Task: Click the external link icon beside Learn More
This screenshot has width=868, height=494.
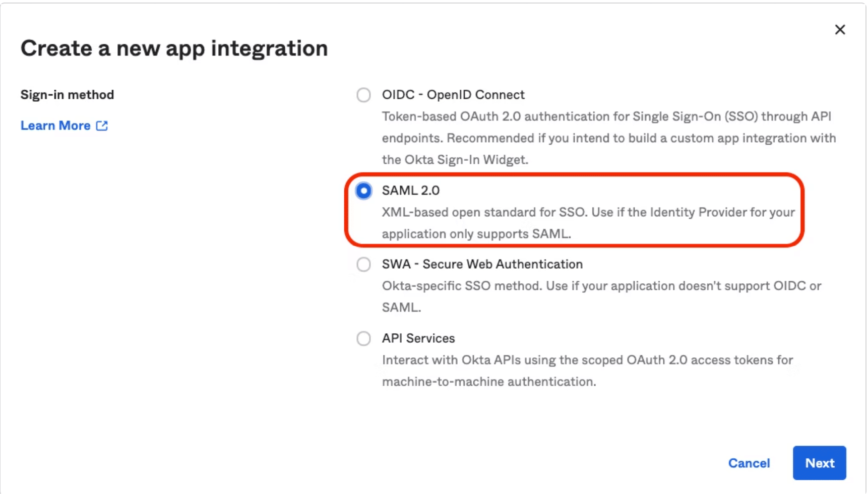Action: [x=102, y=126]
